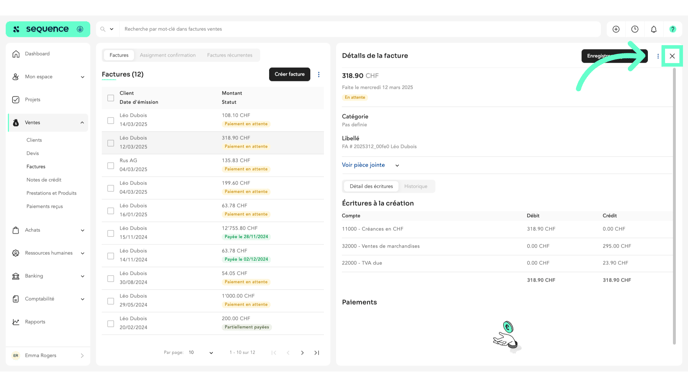Select the 54.05 CHF invoice row
The image size is (688, 387).
tap(213, 278)
